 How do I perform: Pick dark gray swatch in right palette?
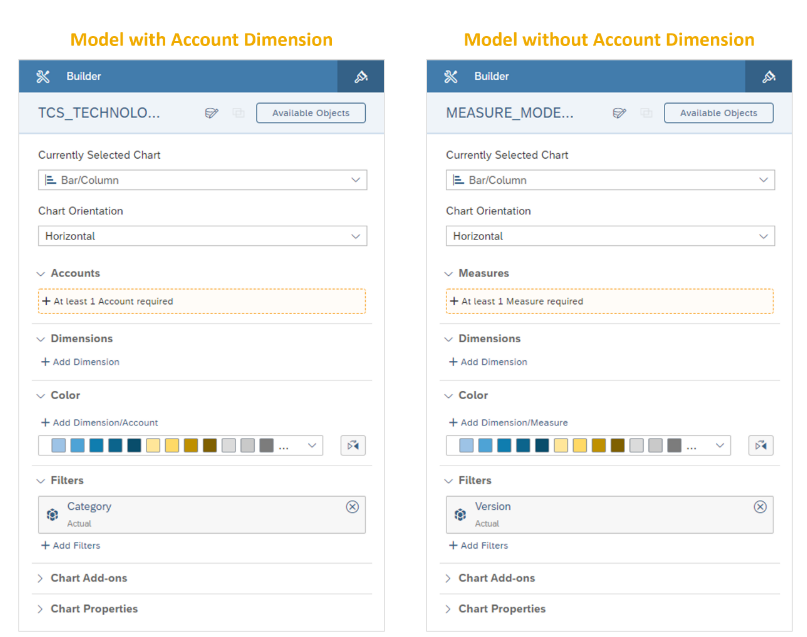pos(674,446)
